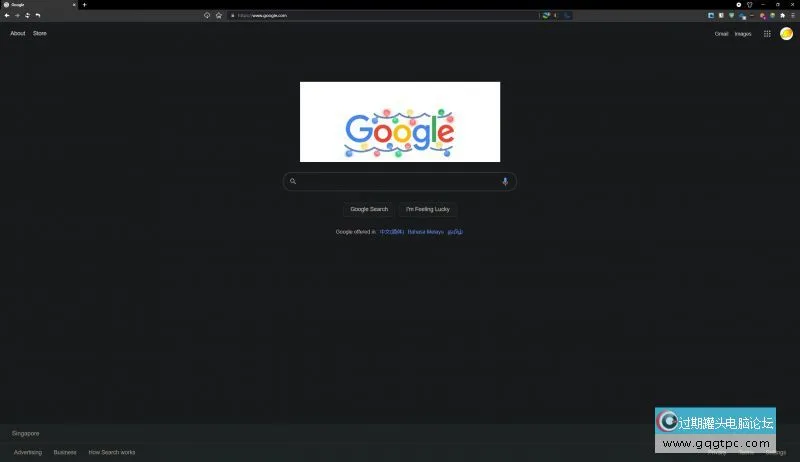This screenshot has height=462, width=800.
Task: Click the Google account avatar
Action: coord(786,34)
